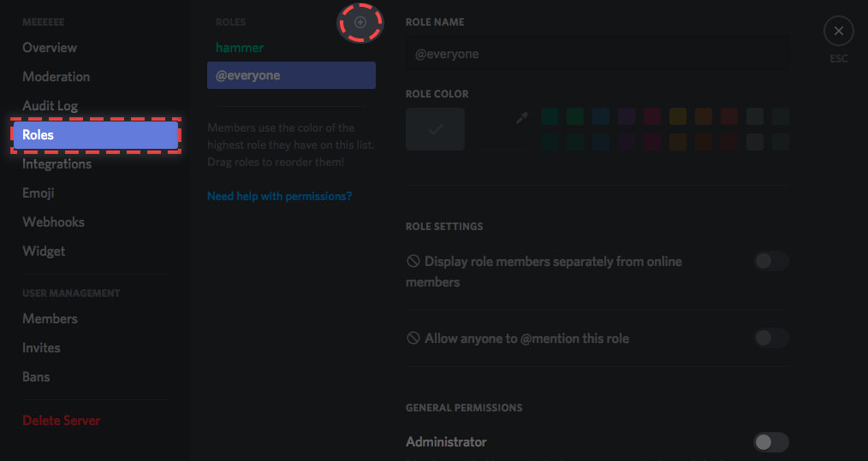Open the Emoji settings page
Image resolution: width=868 pixels, height=461 pixels.
(39, 193)
